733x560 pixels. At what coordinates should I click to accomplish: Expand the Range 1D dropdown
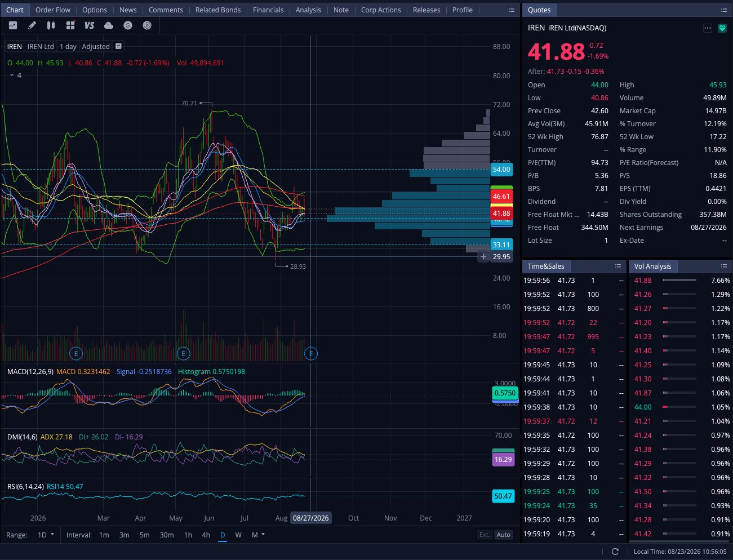[x=46, y=535]
